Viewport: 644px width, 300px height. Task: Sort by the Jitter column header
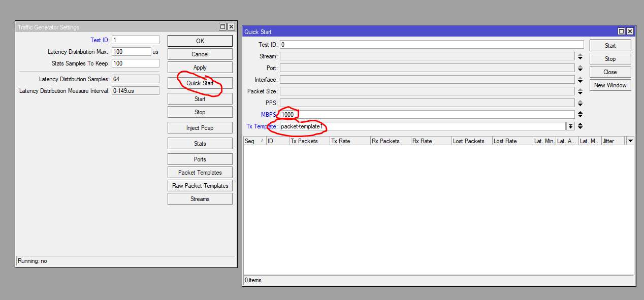pyautogui.click(x=613, y=141)
